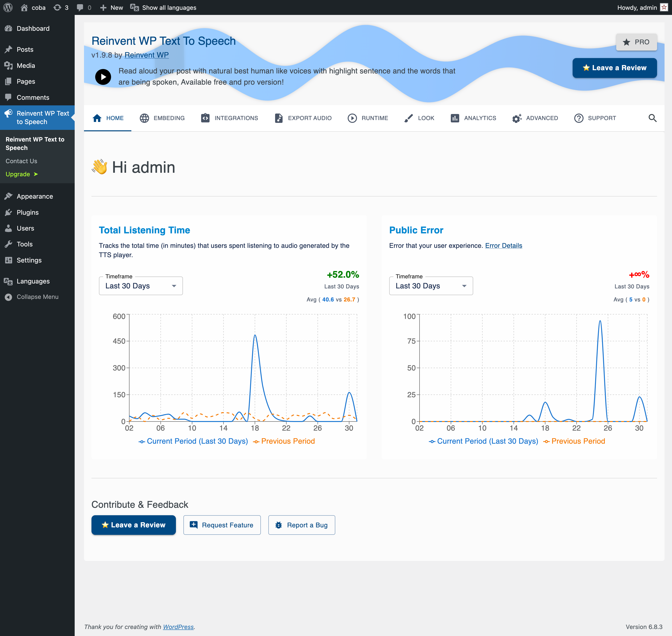Click the comments bubble in admin bar
Viewport: 672px width, 636px height.
coord(84,7)
